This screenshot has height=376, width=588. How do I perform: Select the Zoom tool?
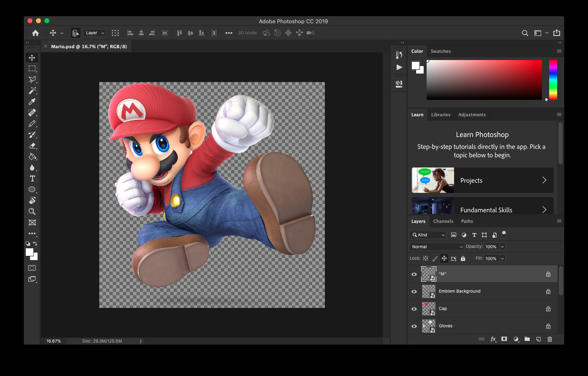pyautogui.click(x=32, y=211)
